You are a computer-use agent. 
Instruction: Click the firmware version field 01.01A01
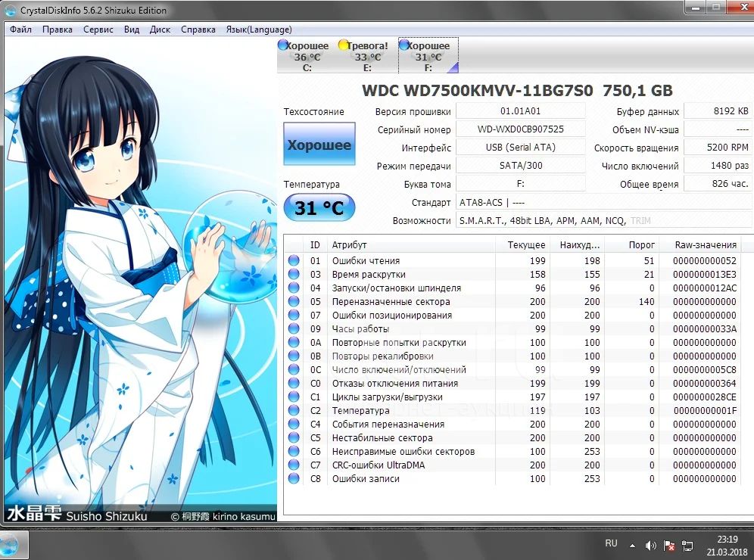tap(520, 111)
